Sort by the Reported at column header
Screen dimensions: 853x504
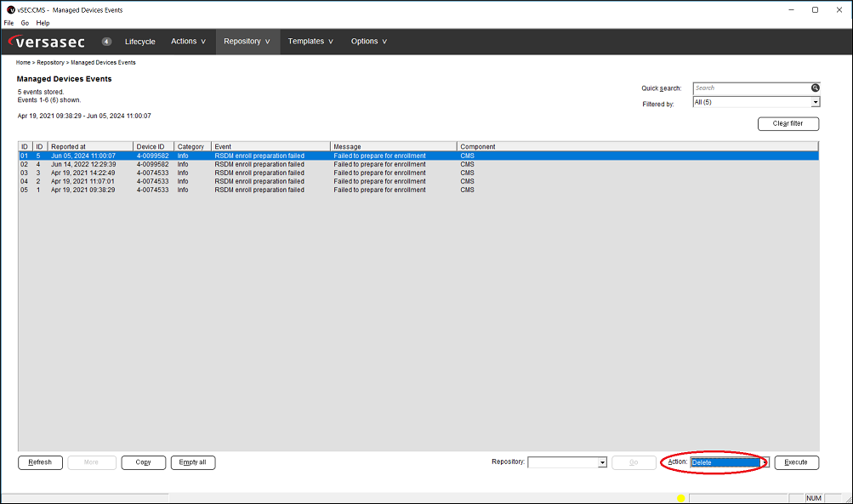pyautogui.click(x=90, y=146)
